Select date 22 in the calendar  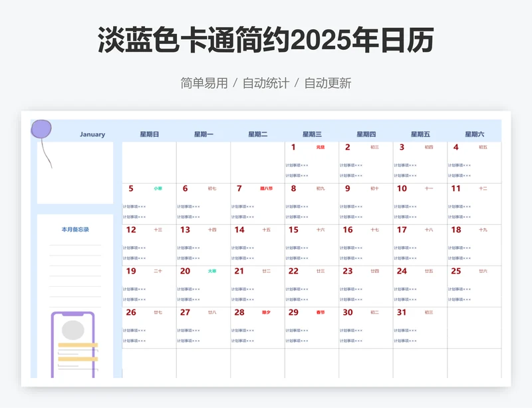pos(293,271)
